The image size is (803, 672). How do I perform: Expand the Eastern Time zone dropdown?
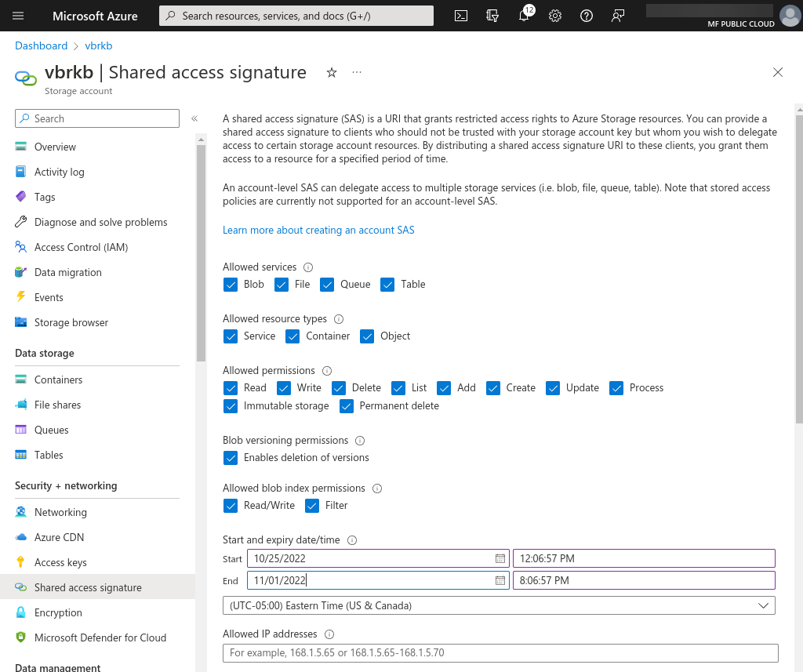click(x=499, y=605)
